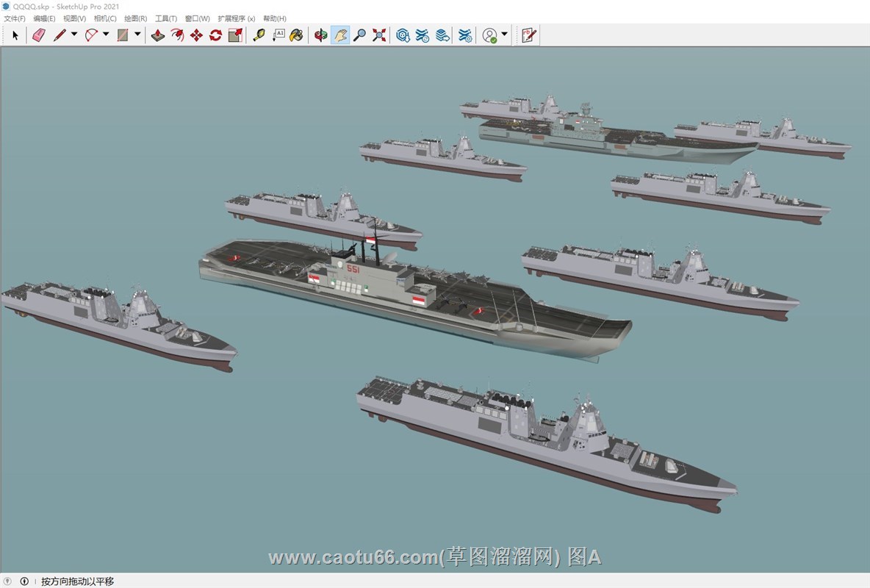Open the 文件(F) menu

pyautogui.click(x=15, y=18)
